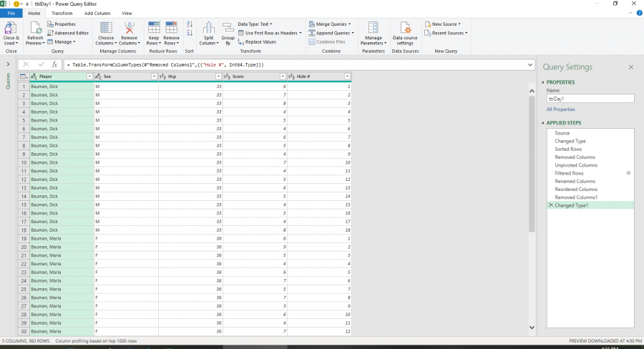Image resolution: width=644 pixels, height=349 pixels.
Task: Switch to the View tab
Action: click(x=127, y=13)
